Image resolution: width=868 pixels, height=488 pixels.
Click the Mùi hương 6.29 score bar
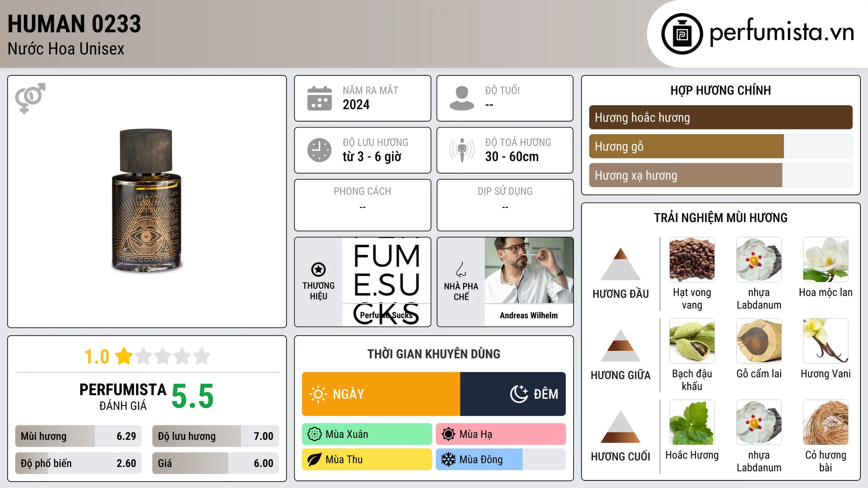pyautogui.click(x=78, y=436)
